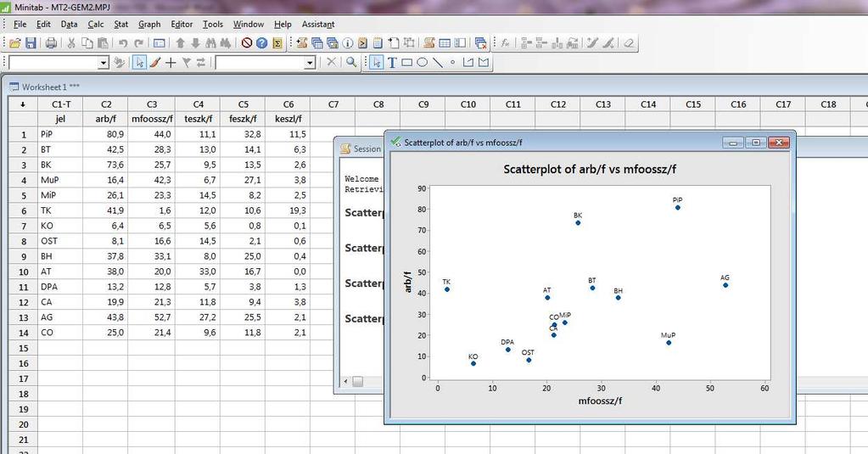
Task: Select the Brush tool in graph editing toolbar
Action: tap(155, 63)
